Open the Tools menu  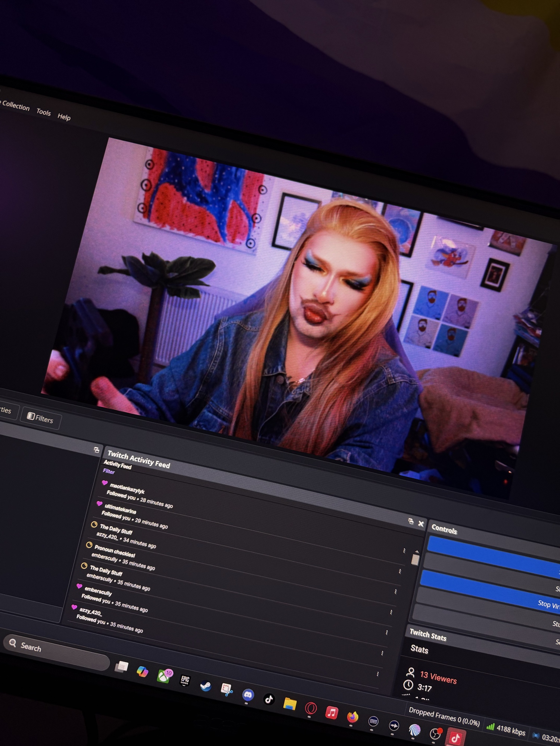click(x=43, y=112)
